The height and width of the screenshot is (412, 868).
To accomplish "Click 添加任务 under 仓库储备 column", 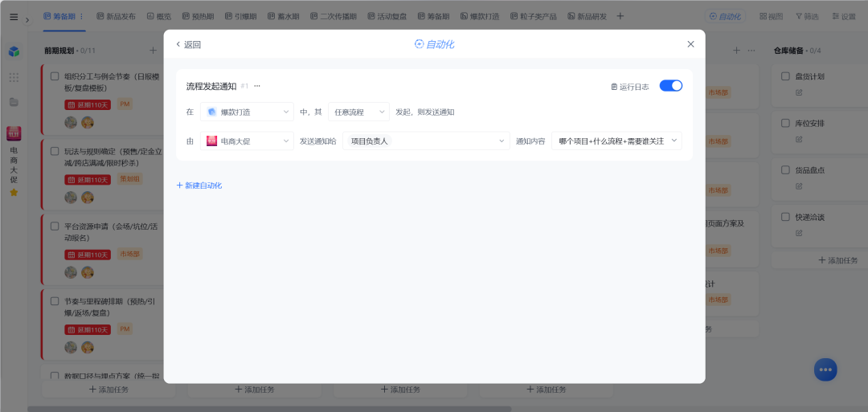I will [838, 260].
